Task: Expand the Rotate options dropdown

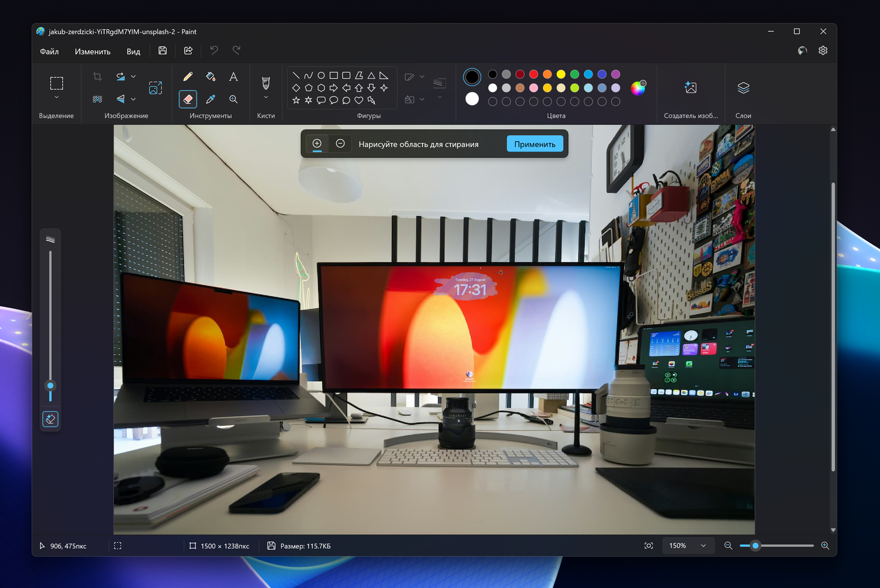Action: [133, 77]
